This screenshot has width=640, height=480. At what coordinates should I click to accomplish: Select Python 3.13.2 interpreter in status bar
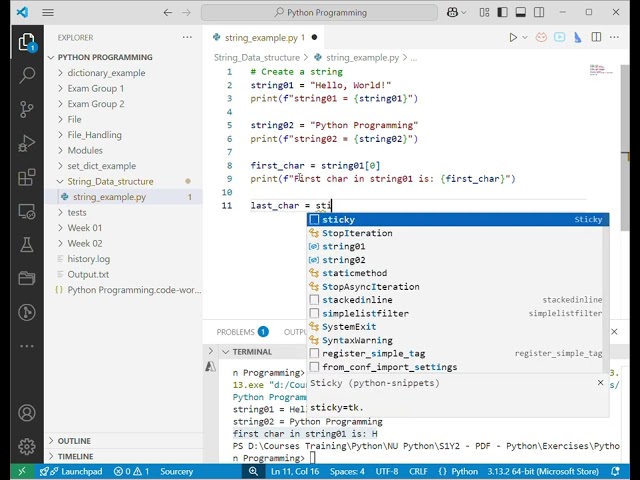pos(543,471)
